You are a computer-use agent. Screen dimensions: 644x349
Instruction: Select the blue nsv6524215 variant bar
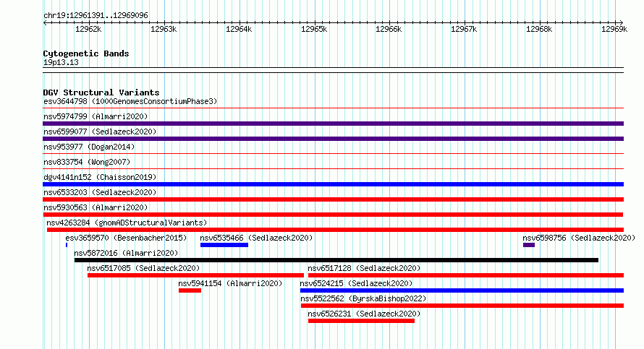[x=462, y=290]
